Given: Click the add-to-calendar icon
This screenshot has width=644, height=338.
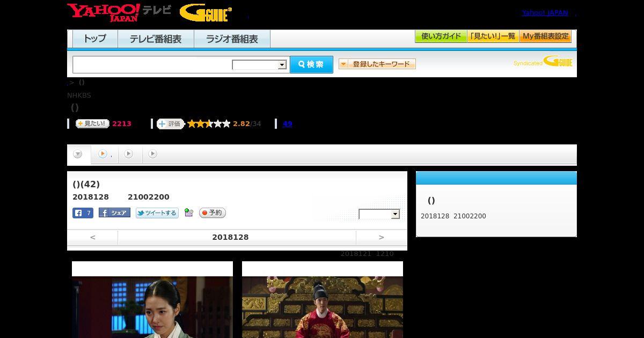Looking at the screenshot, I should (188, 212).
